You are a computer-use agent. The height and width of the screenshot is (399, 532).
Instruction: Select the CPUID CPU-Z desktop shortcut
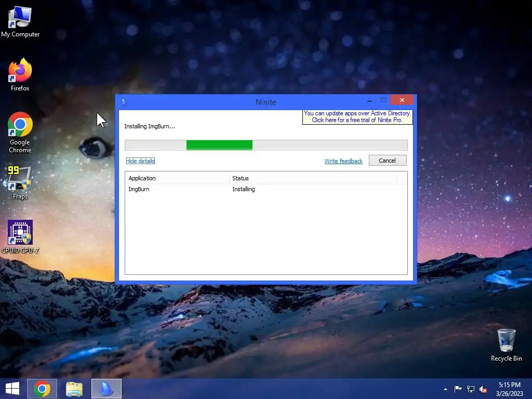[x=20, y=236]
